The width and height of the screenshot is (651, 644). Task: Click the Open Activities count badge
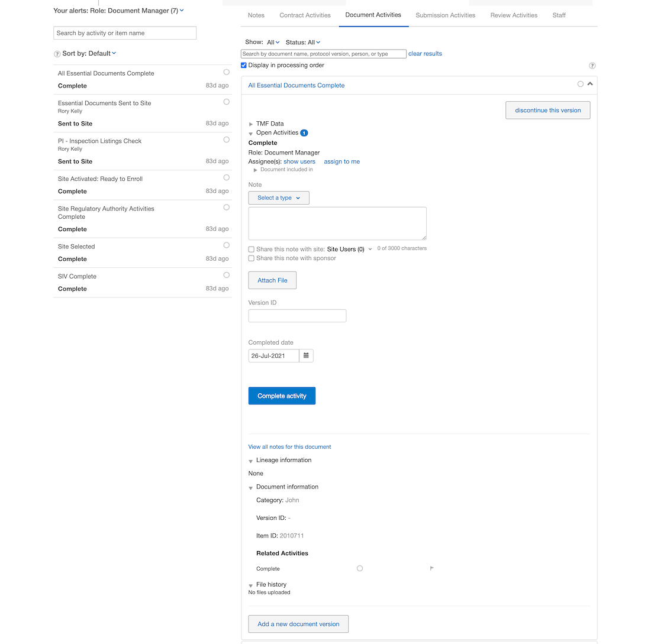pos(304,133)
